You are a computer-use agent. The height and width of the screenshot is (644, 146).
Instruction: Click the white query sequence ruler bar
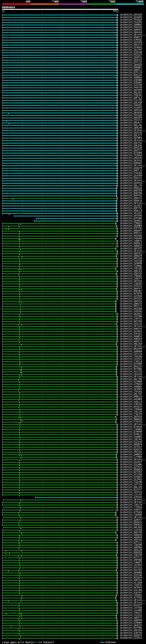(60, 9)
